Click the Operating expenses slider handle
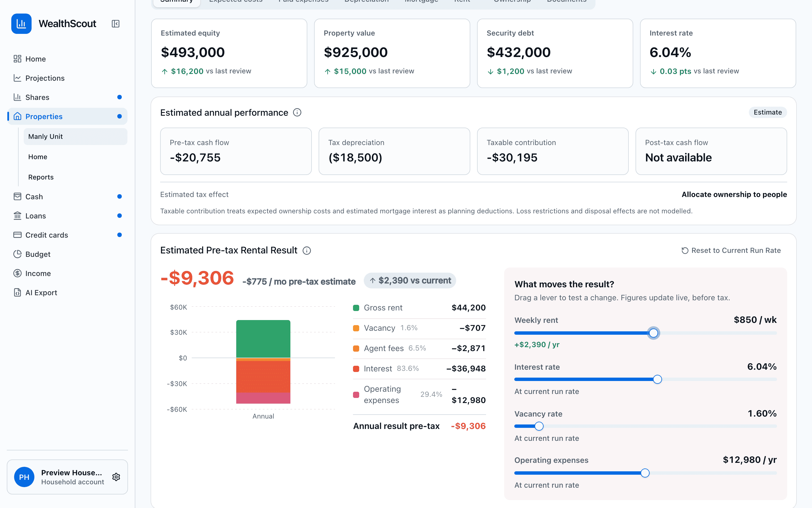The width and height of the screenshot is (812, 508). (645, 473)
